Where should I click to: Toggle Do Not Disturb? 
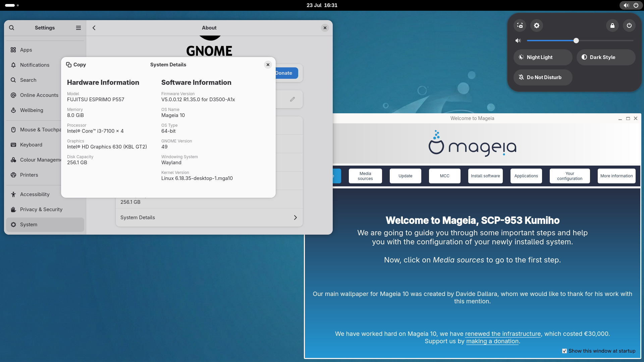pos(543,77)
